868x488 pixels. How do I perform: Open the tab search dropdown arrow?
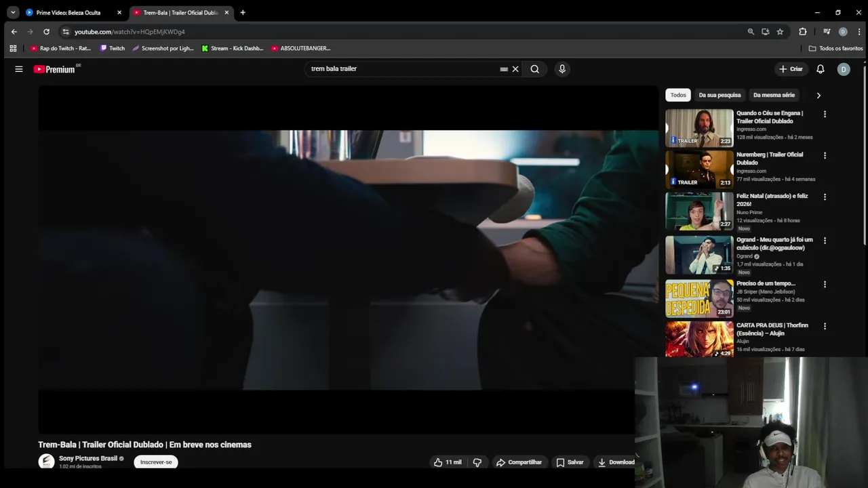13,13
